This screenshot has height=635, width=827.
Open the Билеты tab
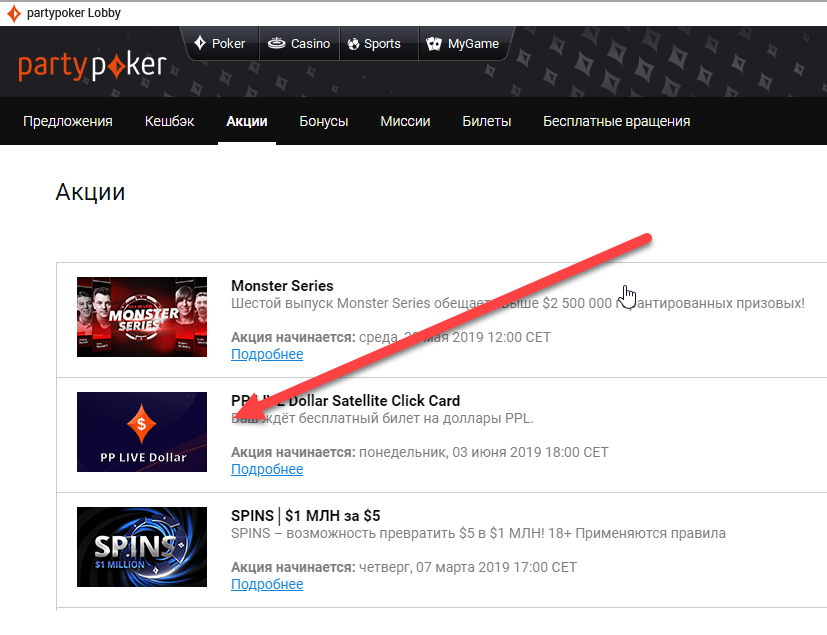[x=487, y=121]
